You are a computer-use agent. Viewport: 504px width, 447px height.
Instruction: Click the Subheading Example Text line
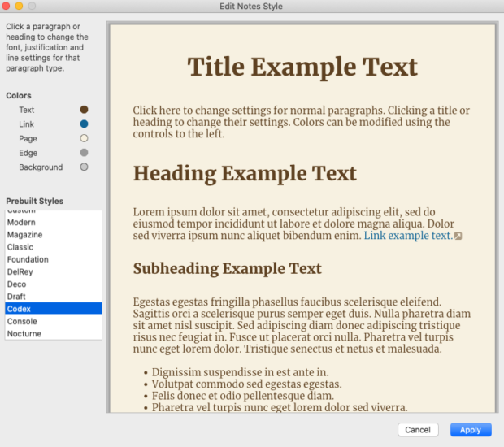(228, 268)
